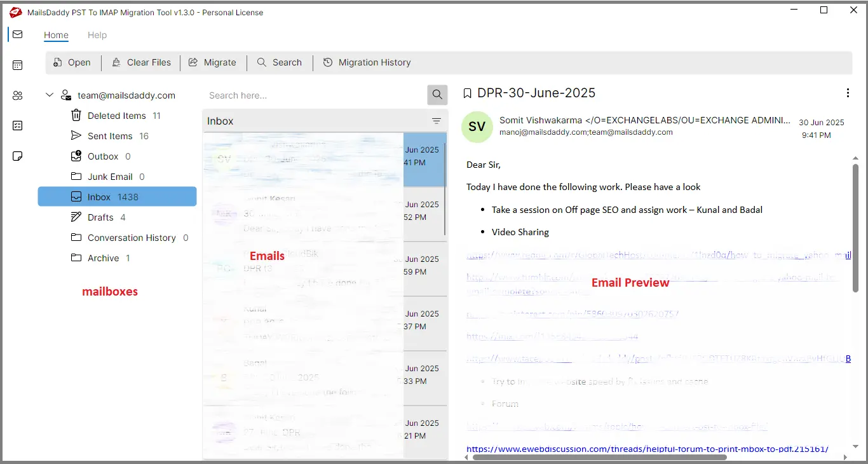Switch to the Help tab

point(97,35)
